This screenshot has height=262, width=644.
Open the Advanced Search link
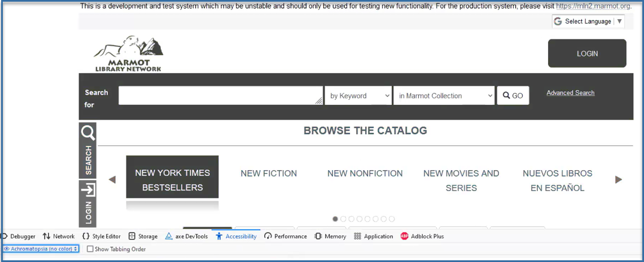coord(570,92)
